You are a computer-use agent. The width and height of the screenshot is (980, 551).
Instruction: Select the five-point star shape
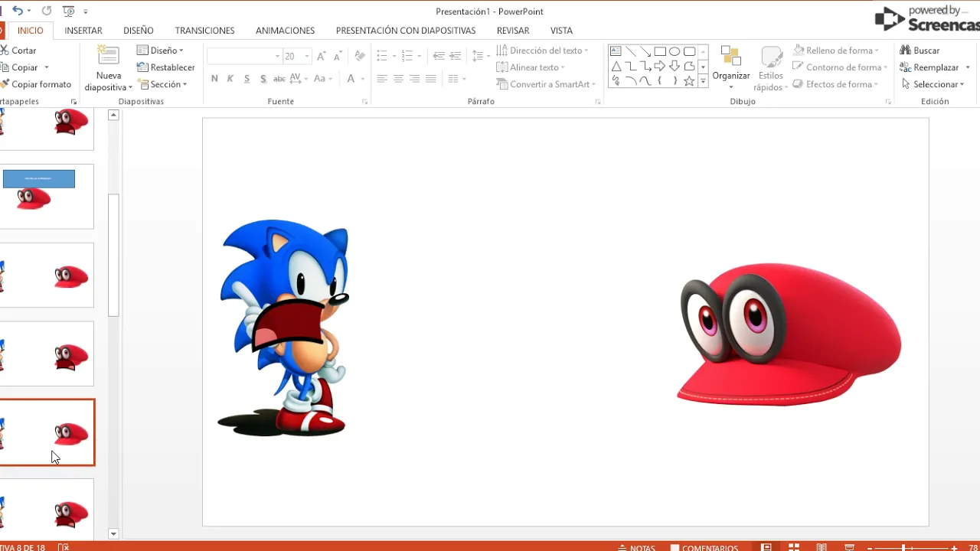[689, 81]
